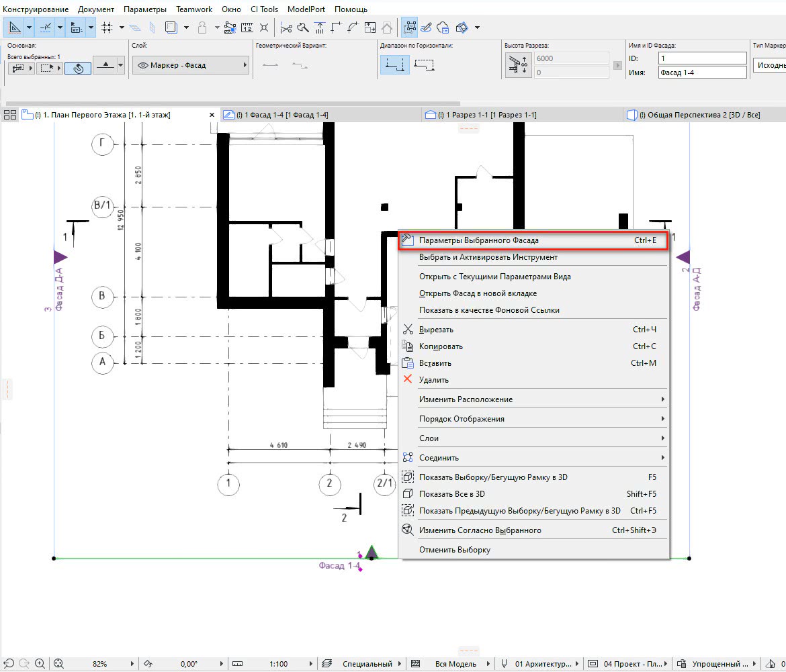The image size is (786, 672).
Task: Click the infinite vertical range icon
Action: coord(518,65)
